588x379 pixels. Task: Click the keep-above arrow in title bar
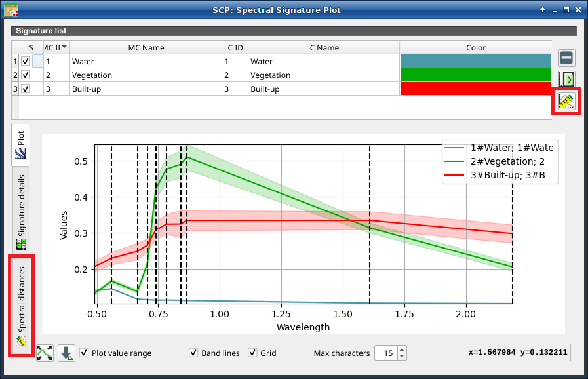click(x=543, y=10)
